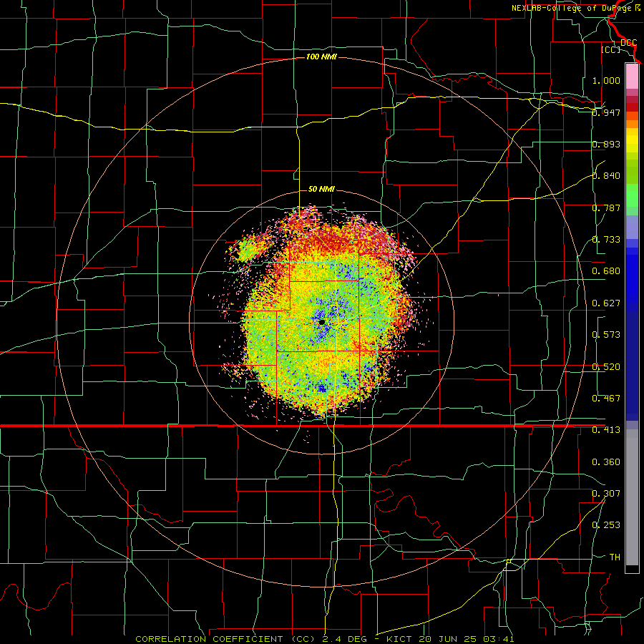Click the 0.840 color scale value

coord(606,176)
